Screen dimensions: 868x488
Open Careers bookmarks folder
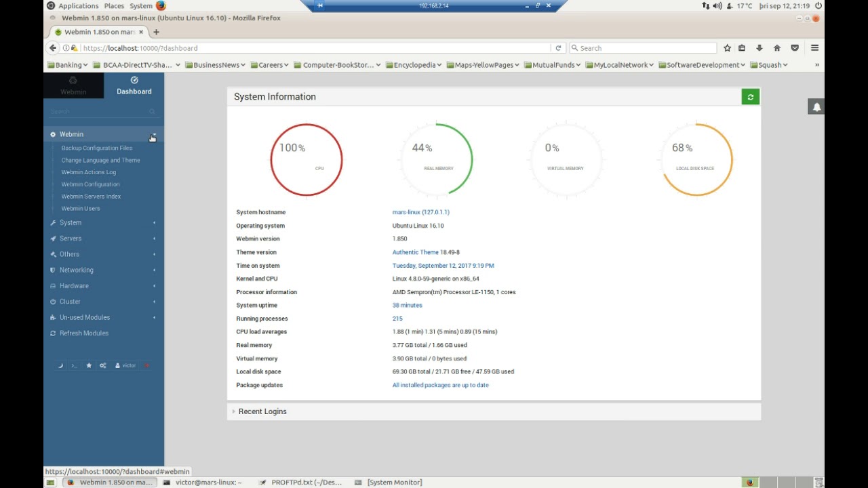[x=269, y=65]
